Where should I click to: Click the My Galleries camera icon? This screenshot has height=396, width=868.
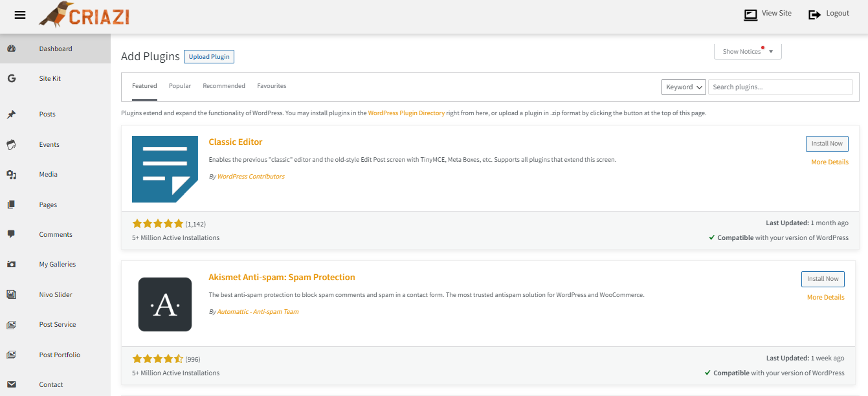point(11,265)
